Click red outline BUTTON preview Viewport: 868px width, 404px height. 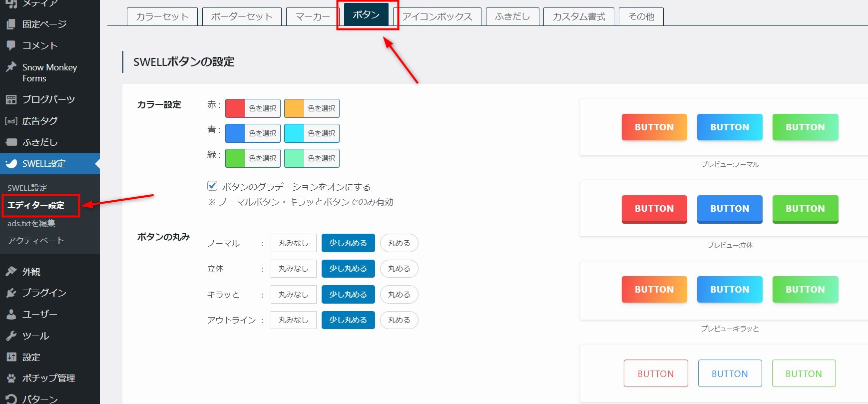pyautogui.click(x=656, y=374)
